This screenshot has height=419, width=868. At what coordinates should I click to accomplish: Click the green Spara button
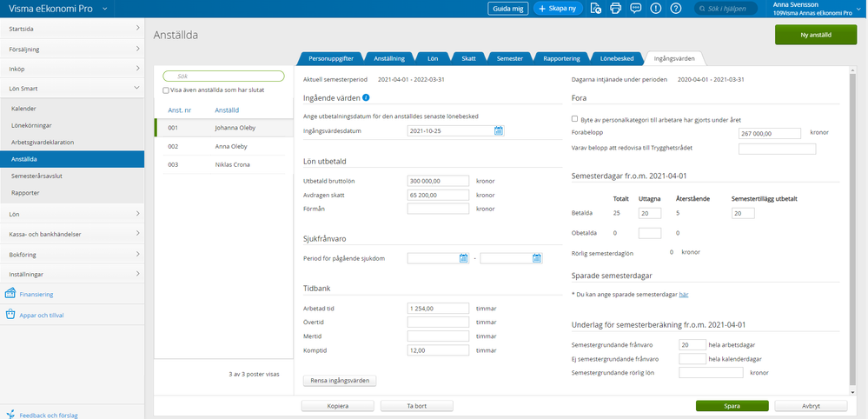coord(732,406)
